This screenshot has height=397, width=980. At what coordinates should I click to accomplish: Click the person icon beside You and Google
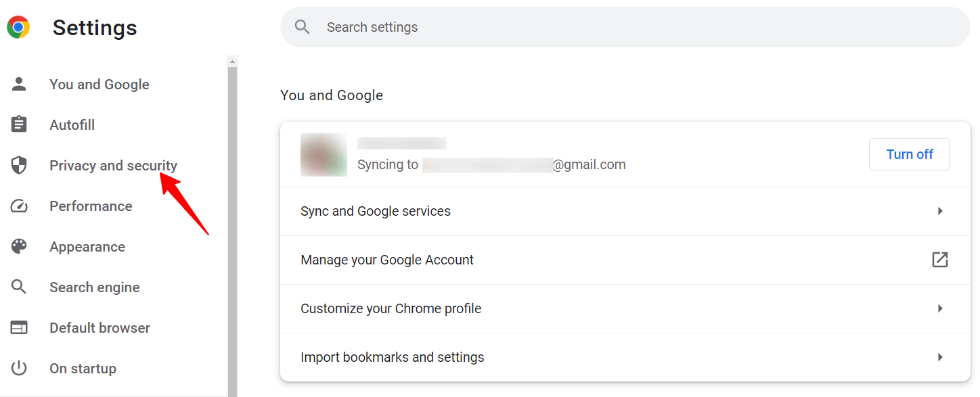pyautogui.click(x=19, y=84)
